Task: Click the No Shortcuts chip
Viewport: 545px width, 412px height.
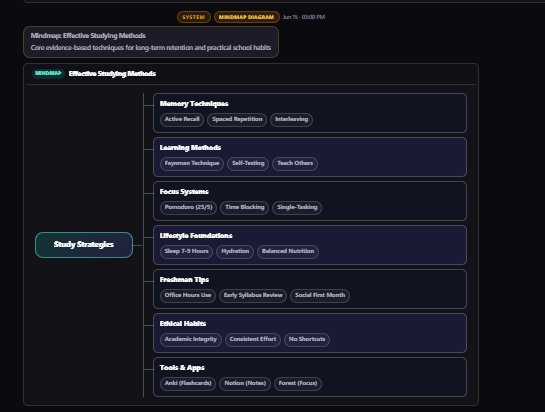Action: pos(307,339)
